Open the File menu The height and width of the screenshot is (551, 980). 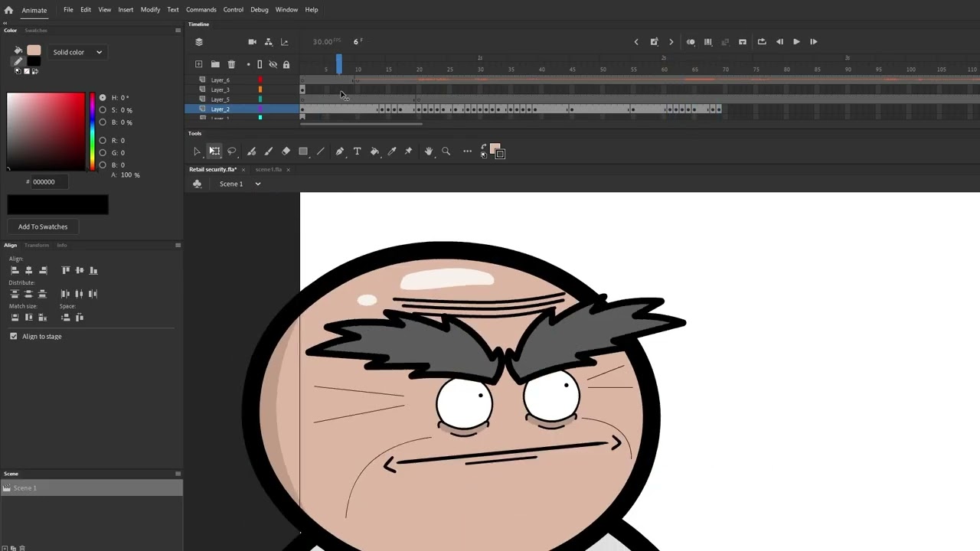pos(68,10)
